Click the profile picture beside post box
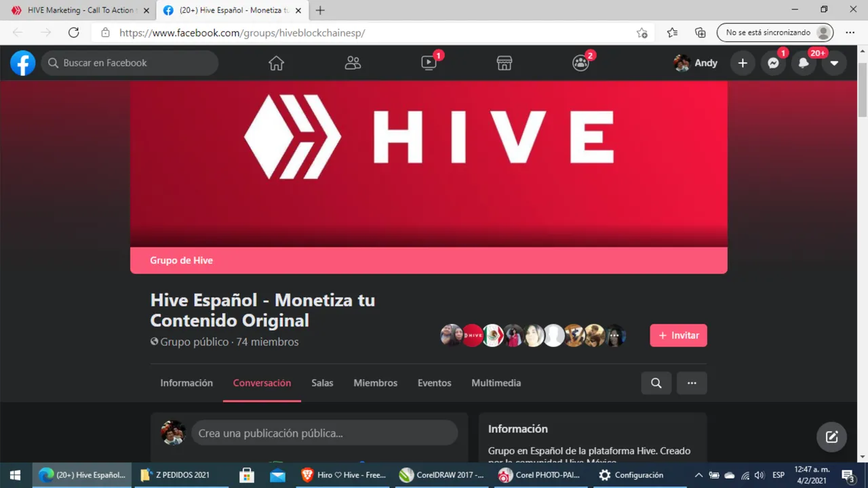868x488 pixels. 173,433
